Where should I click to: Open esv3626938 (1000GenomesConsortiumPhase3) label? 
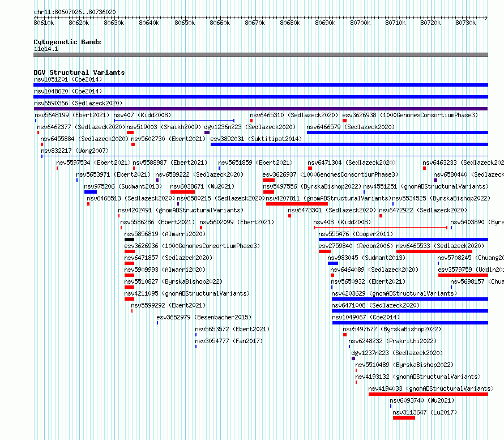410,115
